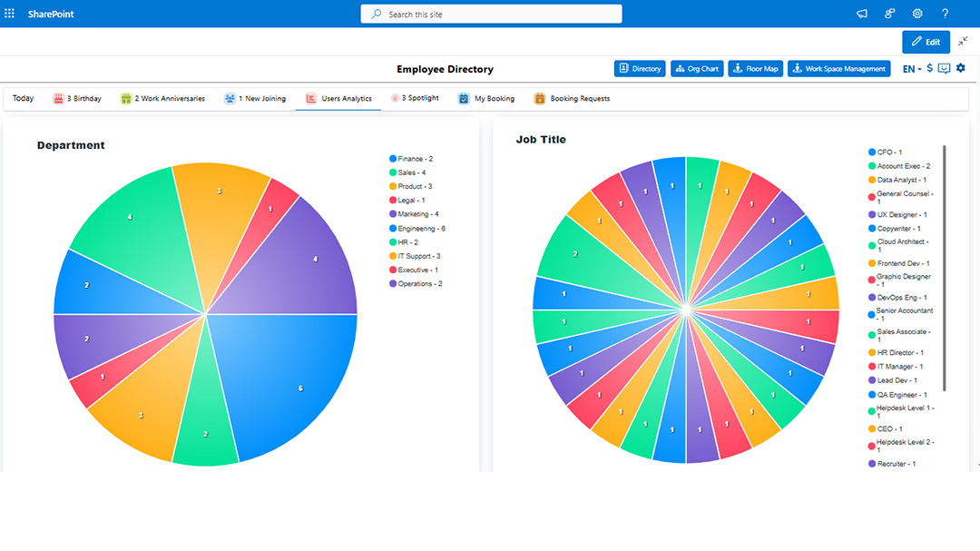Click inside the Search this site field

pyautogui.click(x=490, y=13)
